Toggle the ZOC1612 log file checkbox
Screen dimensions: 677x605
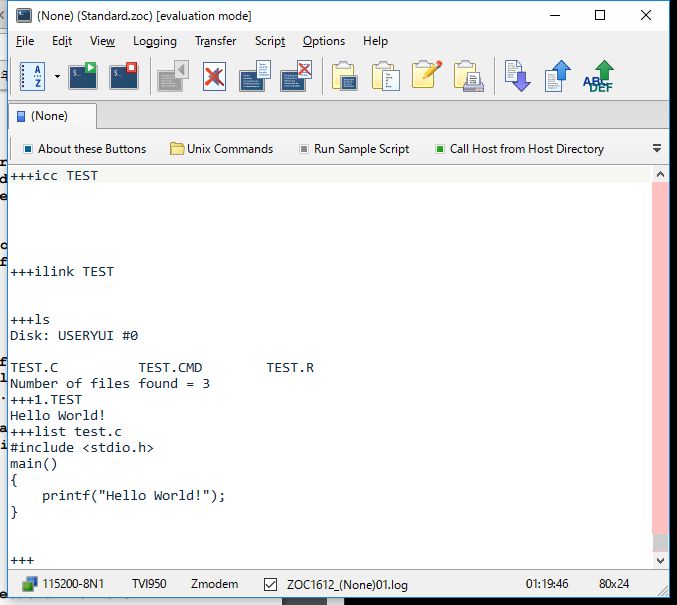tap(270, 585)
